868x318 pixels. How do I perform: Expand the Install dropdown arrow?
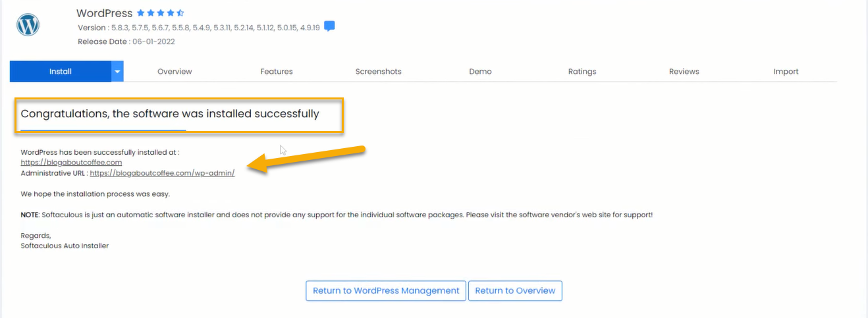pyautogui.click(x=117, y=71)
